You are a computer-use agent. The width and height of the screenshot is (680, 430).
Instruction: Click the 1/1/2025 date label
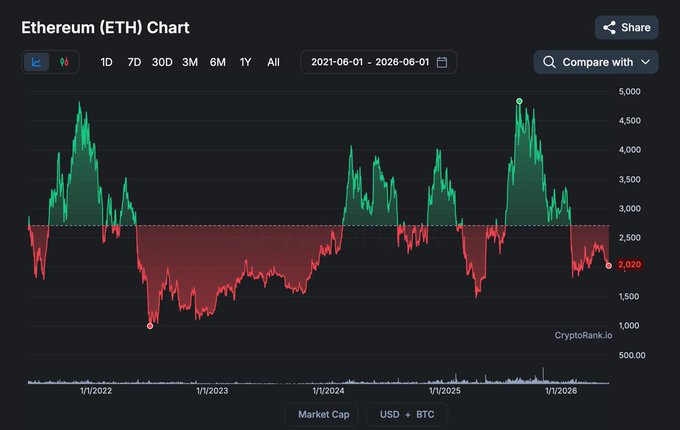pos(445,391)
